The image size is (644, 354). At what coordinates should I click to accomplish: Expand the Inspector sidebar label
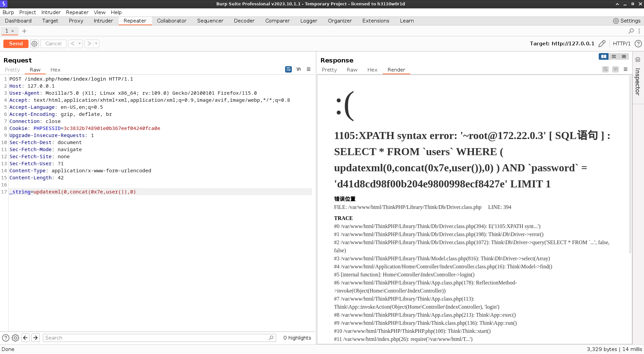click(638, 82)
